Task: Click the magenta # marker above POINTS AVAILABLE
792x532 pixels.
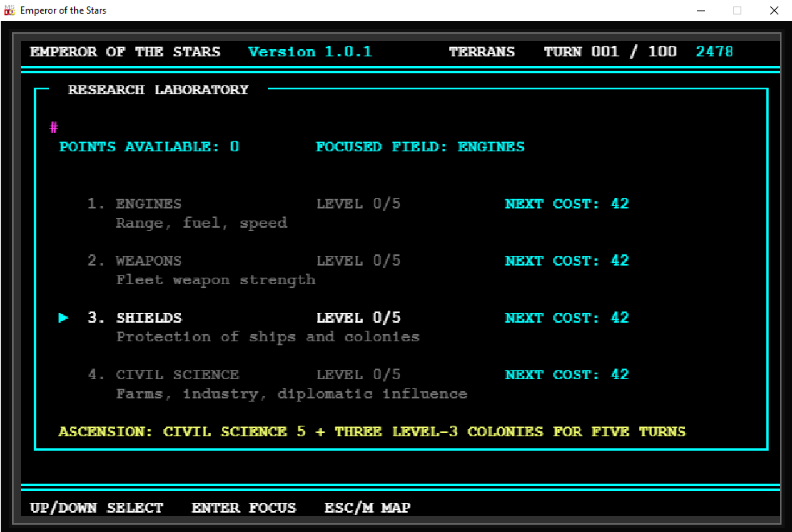Action: [x=54, y=127]
